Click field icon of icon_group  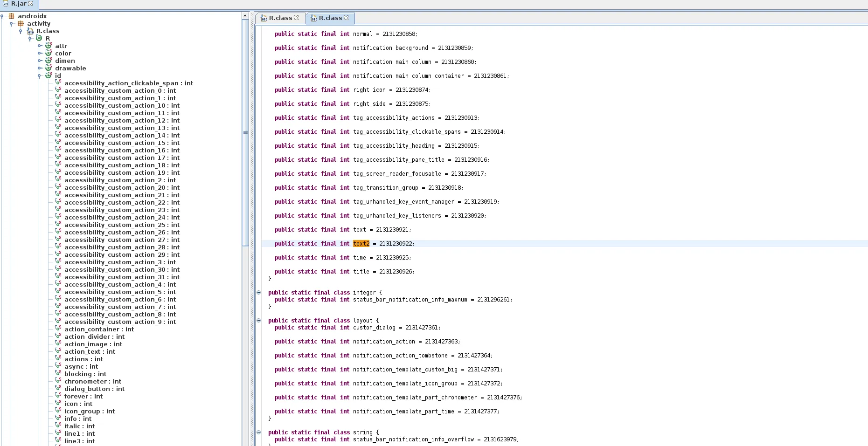[58, 411]
